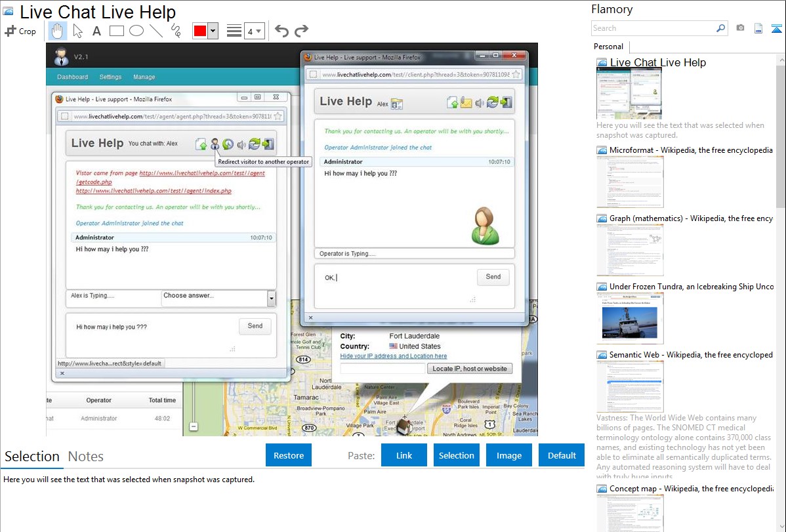Open the Graph (mathematics) snapshot thumbnail

point(630,250)
